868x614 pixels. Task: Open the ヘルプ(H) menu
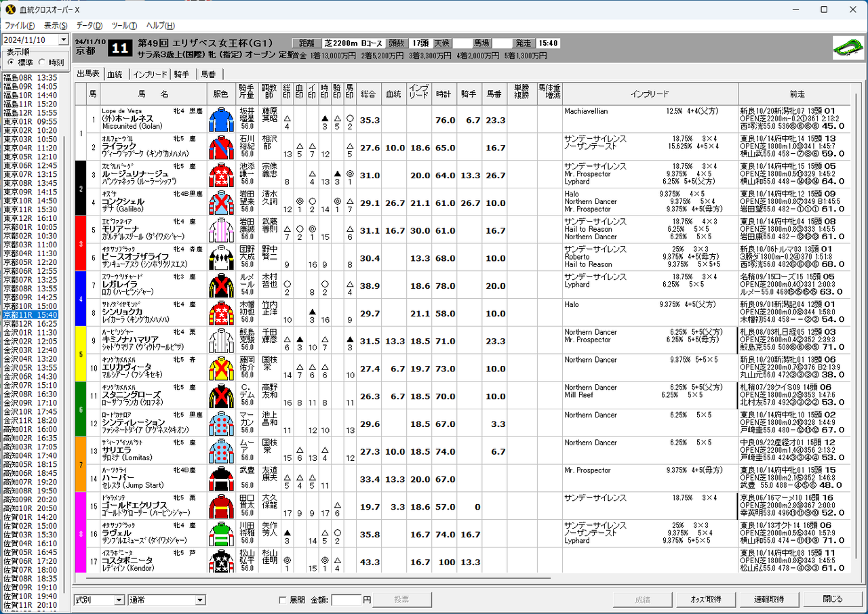[x=160, y=26]
